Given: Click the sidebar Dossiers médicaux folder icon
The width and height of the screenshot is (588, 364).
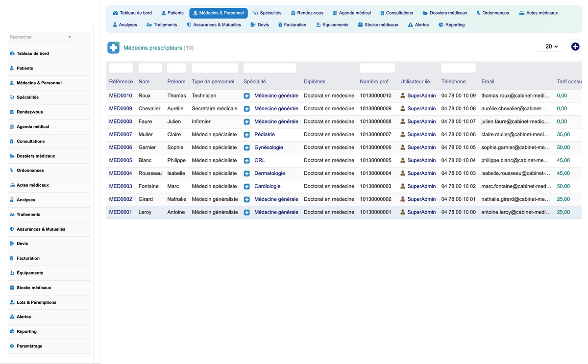Looking at the screenshot, I should click(x=12, y=156).
